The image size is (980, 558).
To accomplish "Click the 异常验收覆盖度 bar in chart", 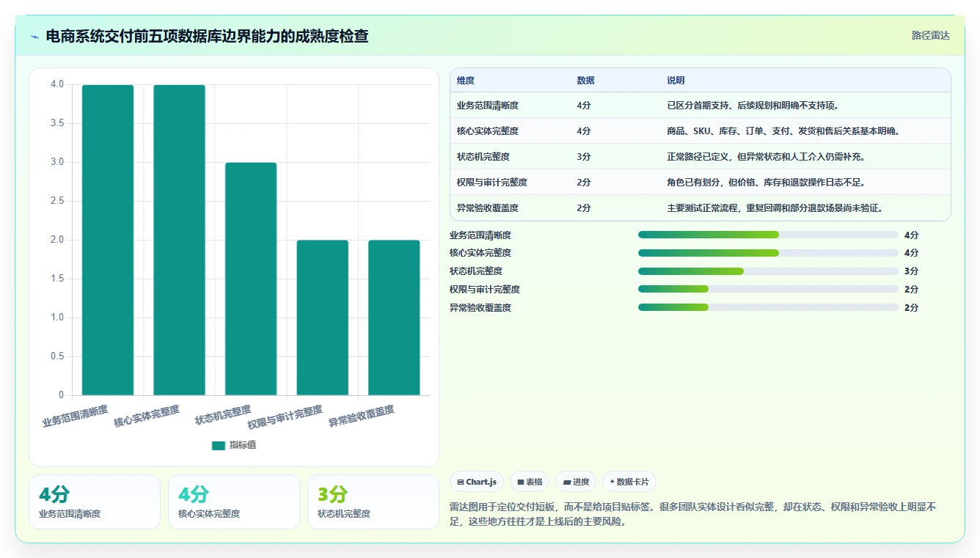I will (394, 317).
